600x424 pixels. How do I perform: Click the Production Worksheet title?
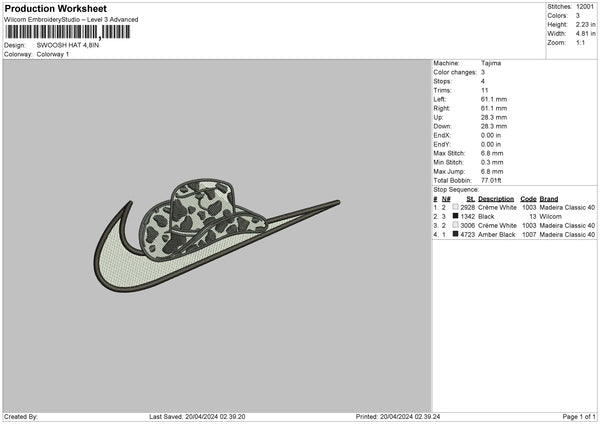pos(56,8)
